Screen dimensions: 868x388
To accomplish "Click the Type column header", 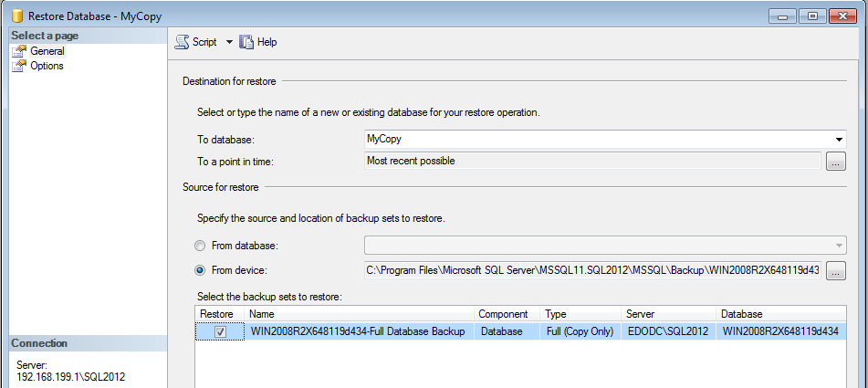I will click(x=580, y=314).
